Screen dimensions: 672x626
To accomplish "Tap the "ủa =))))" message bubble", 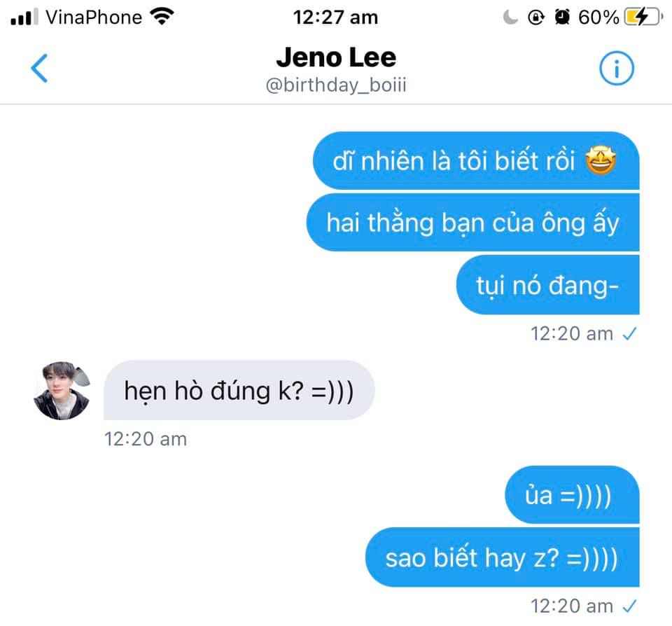I will click(x=572, y=495).
